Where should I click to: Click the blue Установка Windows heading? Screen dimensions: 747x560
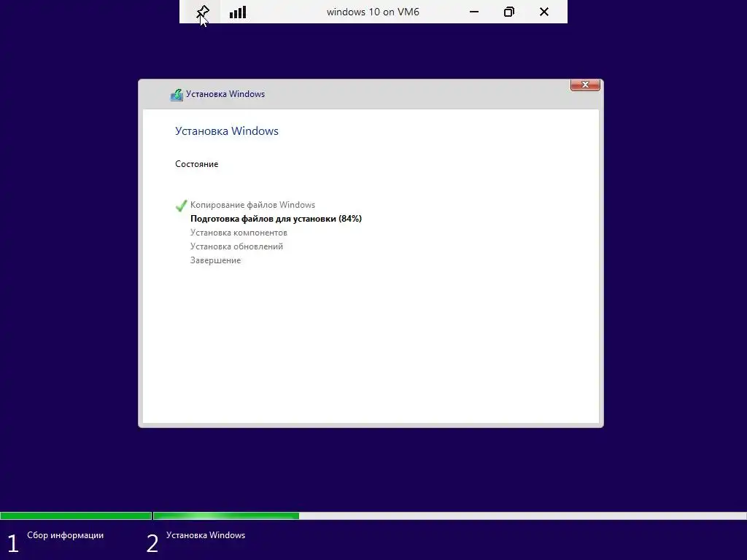227,131
